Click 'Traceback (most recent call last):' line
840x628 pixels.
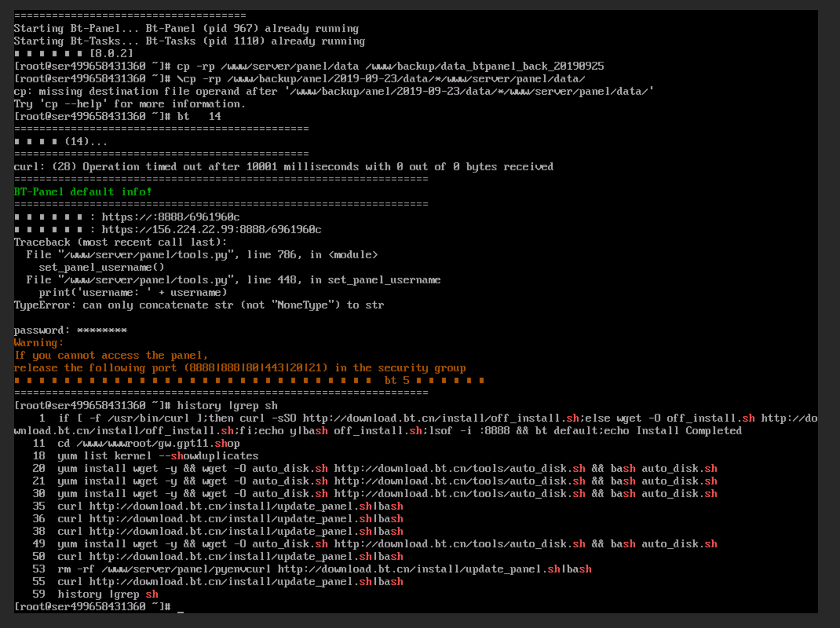tap(120, 242)
